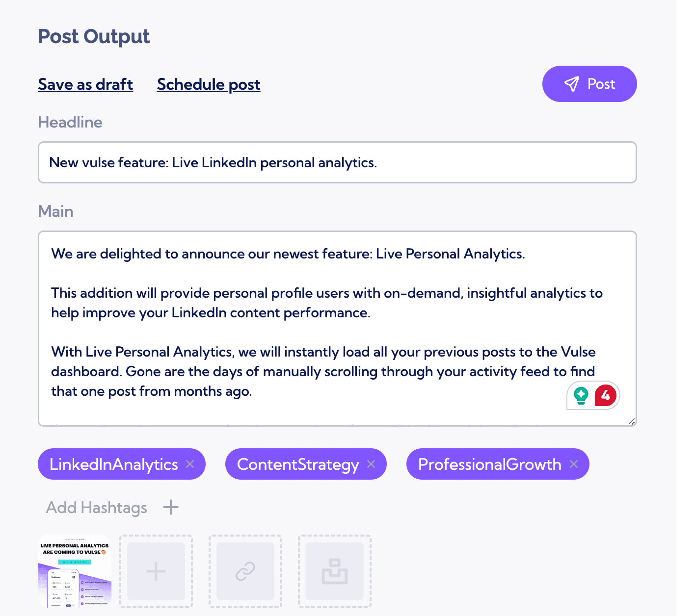
Task: Open the red badge showing 4 issues
Action: [x=606, y=395]
